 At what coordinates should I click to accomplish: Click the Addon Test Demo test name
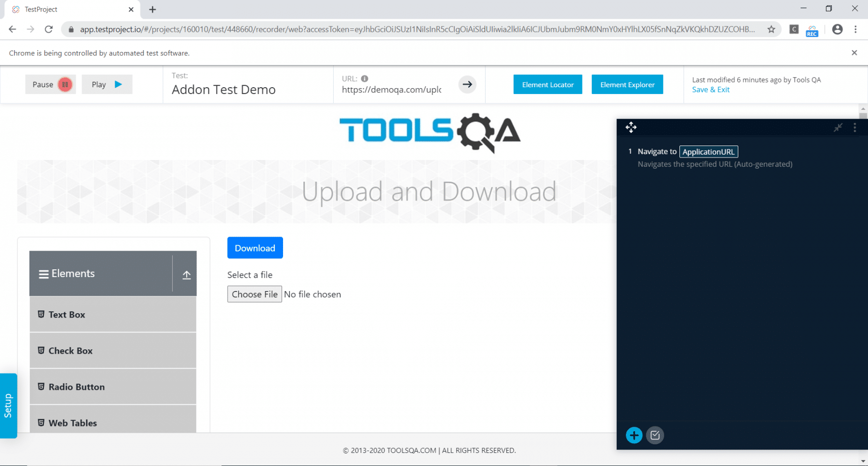point(224,90)
